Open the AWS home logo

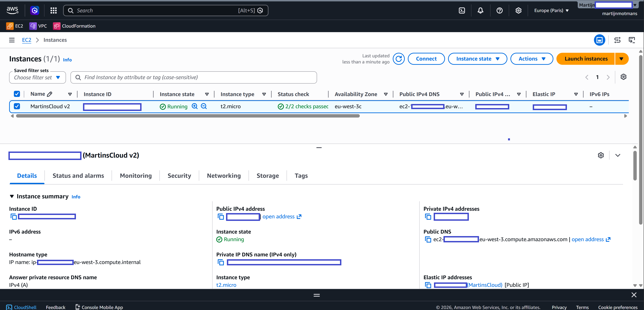[12, 10]
